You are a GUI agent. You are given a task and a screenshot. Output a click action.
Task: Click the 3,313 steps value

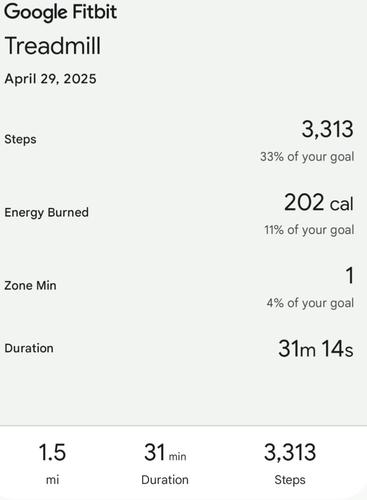pyautogui.click(x=327, y=129)
